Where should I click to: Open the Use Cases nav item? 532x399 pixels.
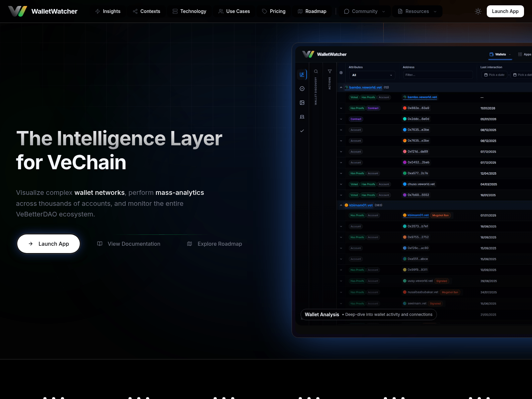click(x=234, y=11)
